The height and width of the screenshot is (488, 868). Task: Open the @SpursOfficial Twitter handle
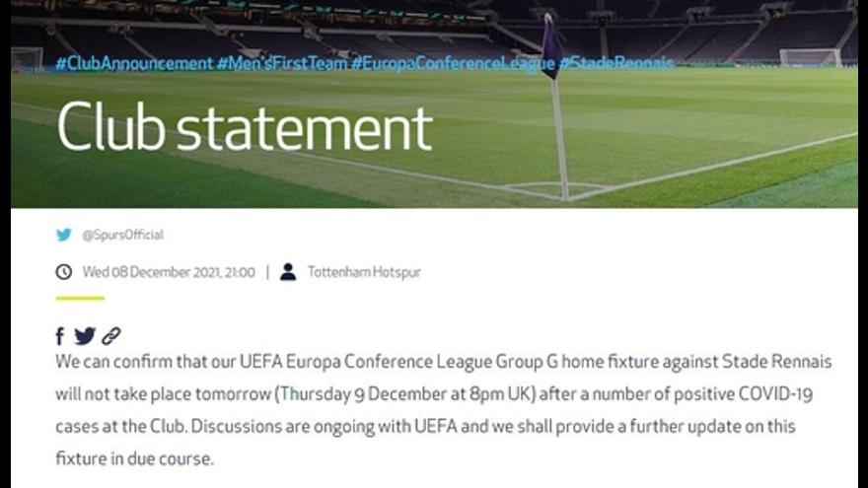point(122,236)
